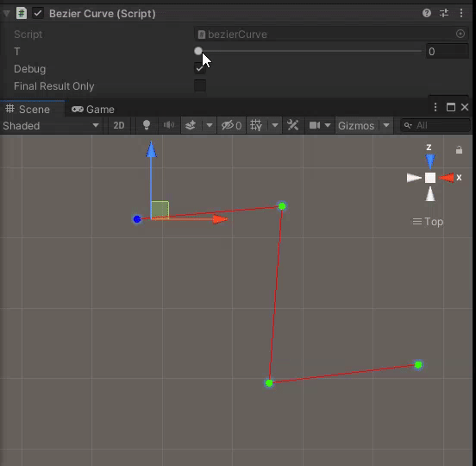Disable the Bezier Curve script checkbox
476x466 pixels.
(38, 13)
